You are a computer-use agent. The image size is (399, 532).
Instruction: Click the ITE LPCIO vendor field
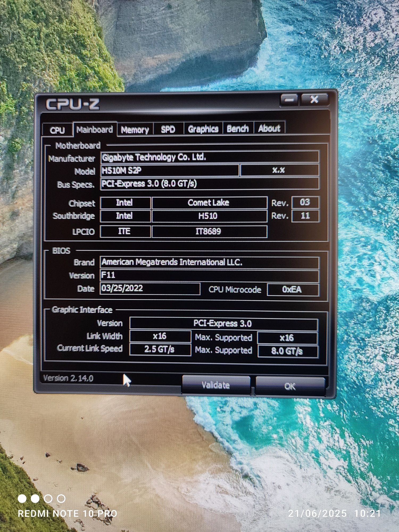click(x=125, y=231)
